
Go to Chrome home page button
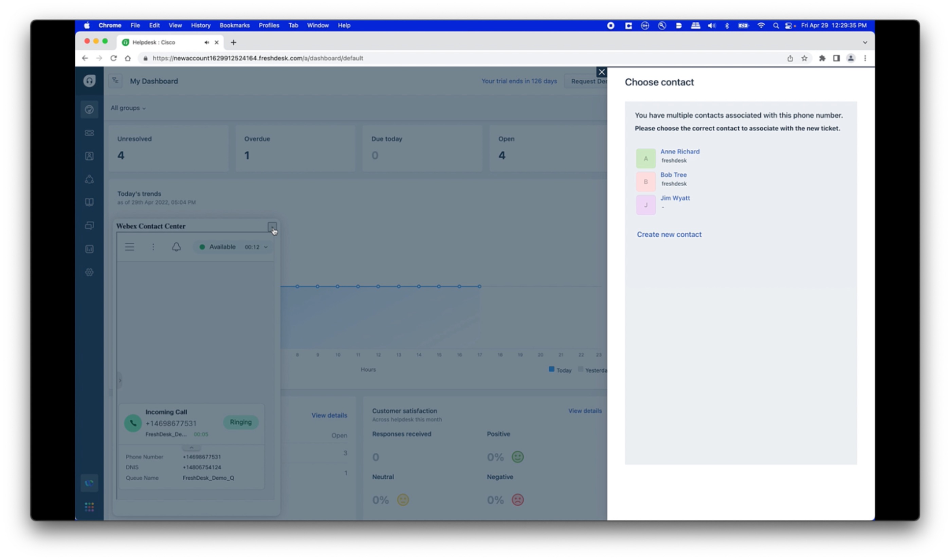click(128, 58)
